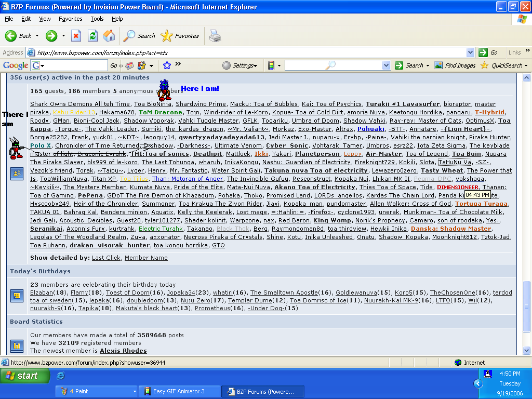Open the View menu

click(x=45, y=19)
